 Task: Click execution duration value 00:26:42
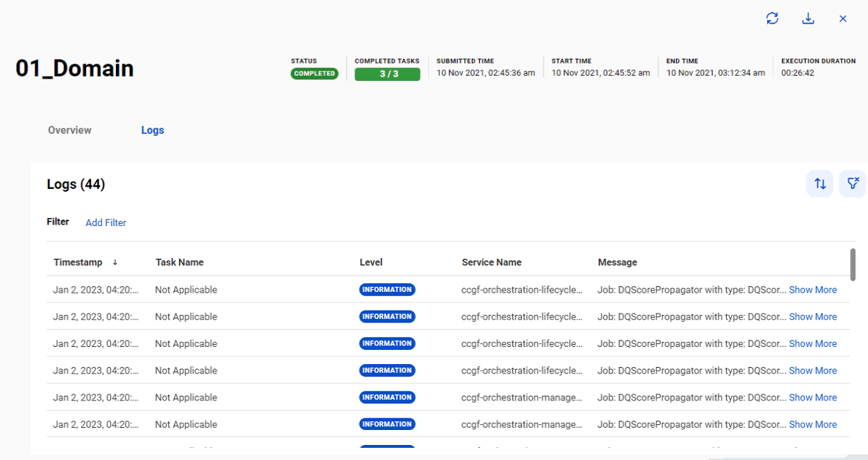click(x=798, y=73)
